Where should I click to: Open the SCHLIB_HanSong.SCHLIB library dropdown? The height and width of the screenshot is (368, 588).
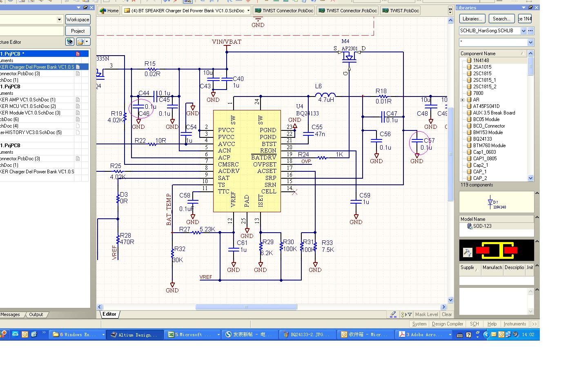pyautogui.click(x=523, y=31)
